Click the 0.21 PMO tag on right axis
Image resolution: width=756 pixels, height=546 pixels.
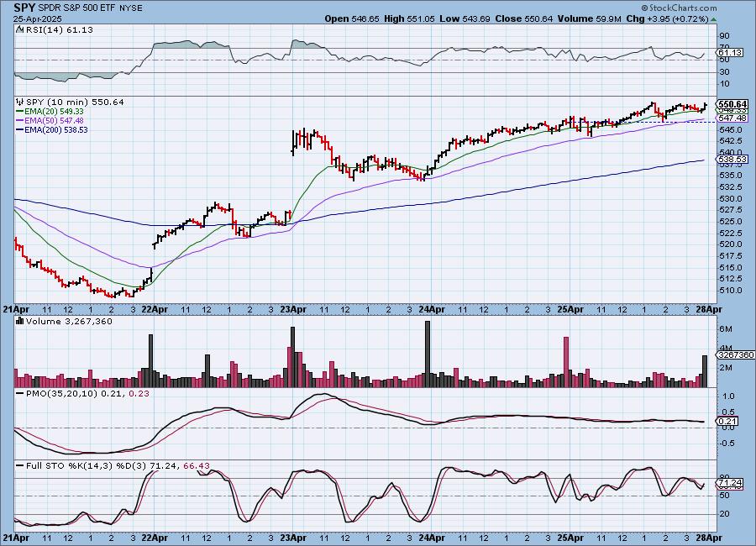(727, 421)
